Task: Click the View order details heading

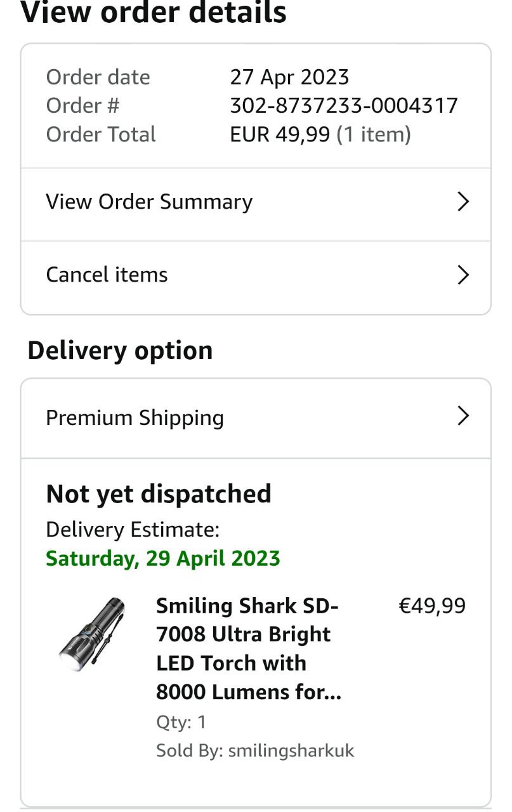Action: (154, 13)
